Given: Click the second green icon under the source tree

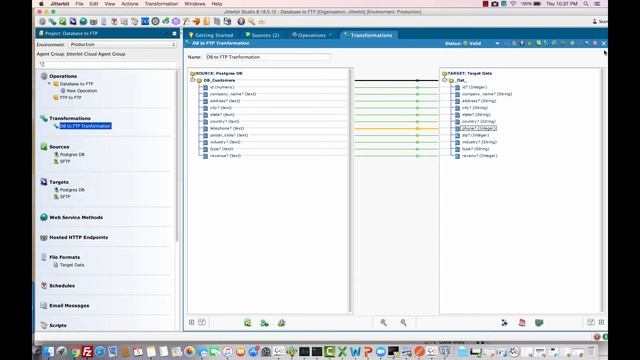Looking at the screenshot, I should 264,323.
